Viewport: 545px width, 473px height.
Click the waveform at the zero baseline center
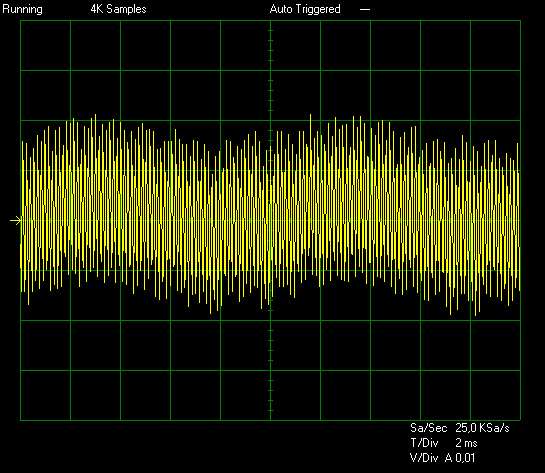(270, 220)
